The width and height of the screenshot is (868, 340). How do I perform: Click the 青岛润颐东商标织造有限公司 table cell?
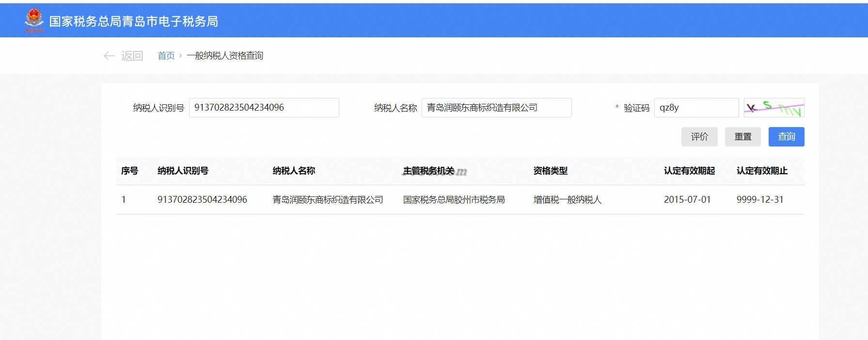click(328, 200)
